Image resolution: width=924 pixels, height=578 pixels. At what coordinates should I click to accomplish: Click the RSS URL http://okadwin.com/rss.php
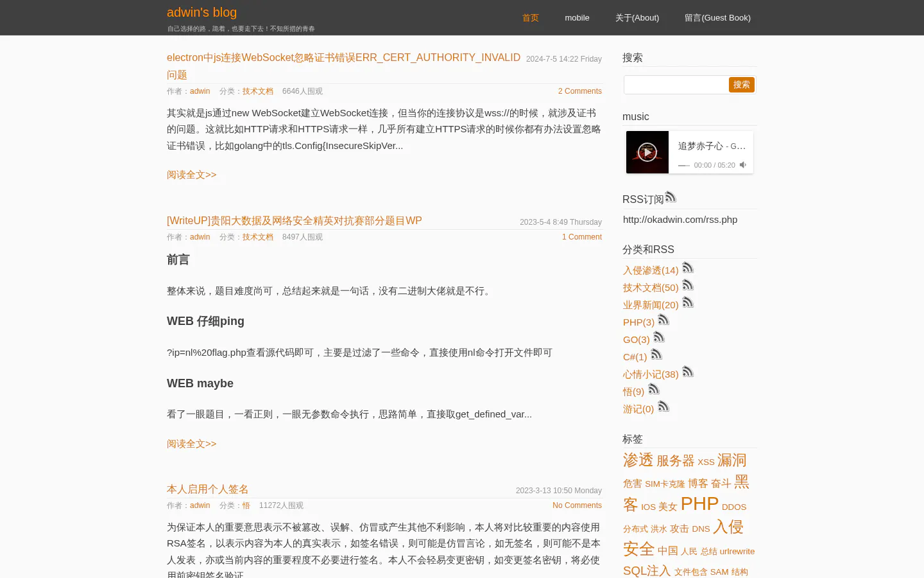coord(680,220)
